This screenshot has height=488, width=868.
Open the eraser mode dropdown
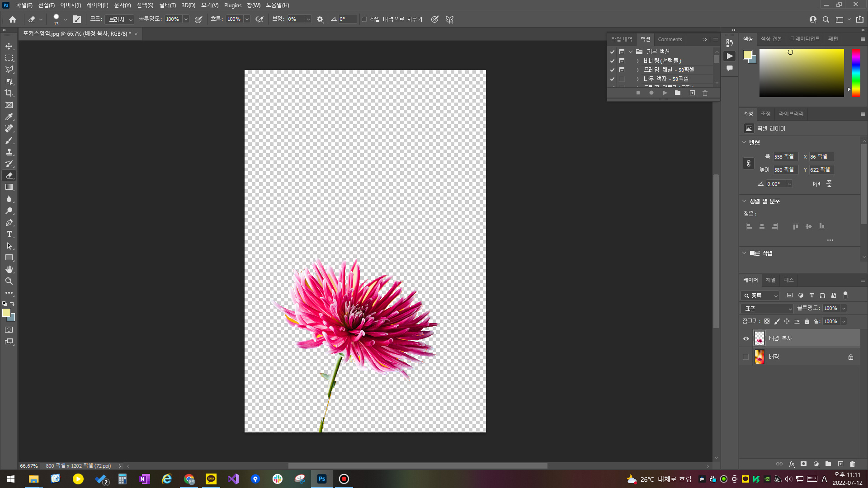[x=119, y=19]
